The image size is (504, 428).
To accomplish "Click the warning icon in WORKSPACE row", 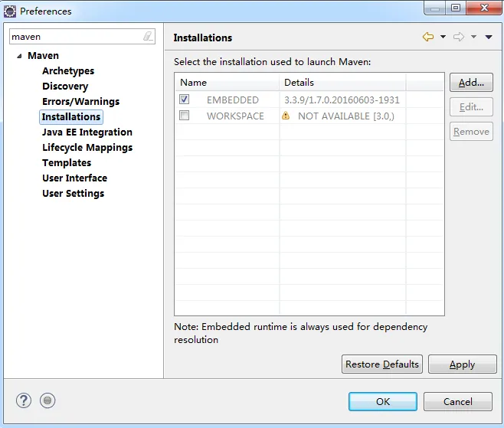I will [286, 116].
